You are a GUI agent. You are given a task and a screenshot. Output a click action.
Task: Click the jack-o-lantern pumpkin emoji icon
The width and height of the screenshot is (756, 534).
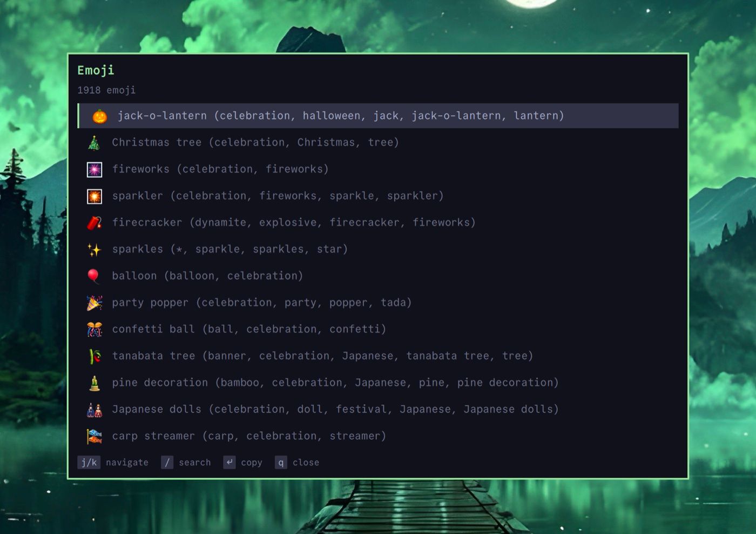tap(100, 116)
